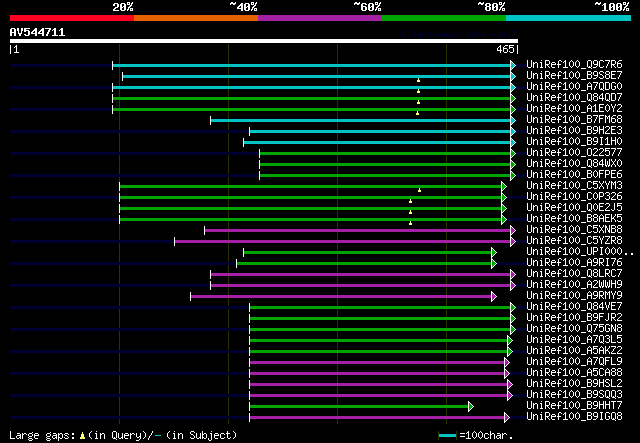
Task: Open the UniRef100_Q9C7R6 hit label
Action: point(574,65)
